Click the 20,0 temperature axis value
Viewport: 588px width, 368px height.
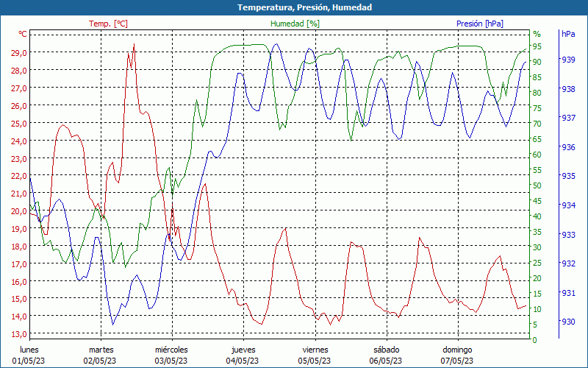click(x=18, y=211)
